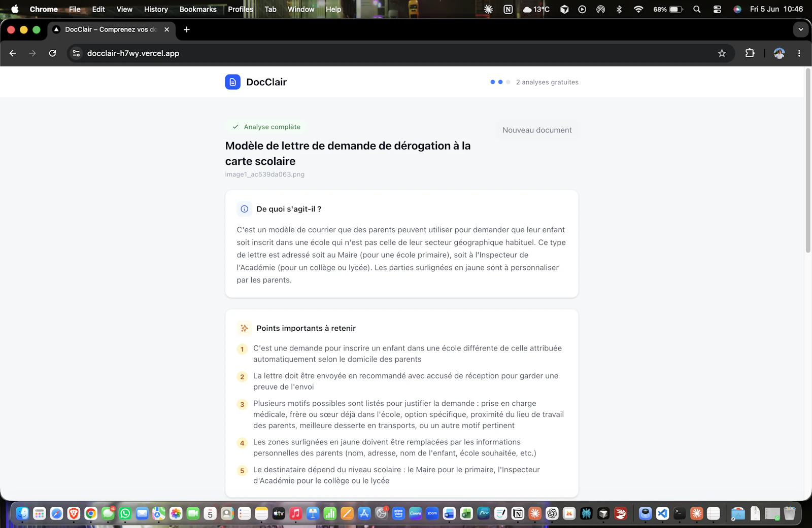Click the "2 analyses gratuites" counter

point(547,82)
